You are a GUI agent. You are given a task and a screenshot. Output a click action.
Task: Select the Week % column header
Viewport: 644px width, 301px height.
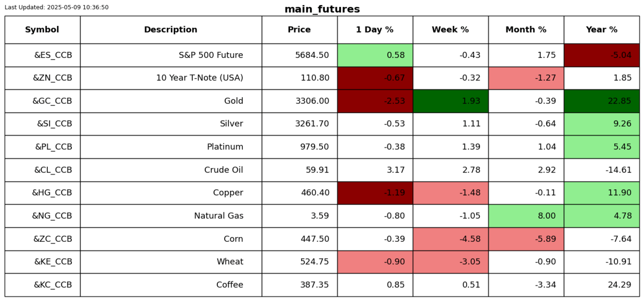click(x=450, y=30)
